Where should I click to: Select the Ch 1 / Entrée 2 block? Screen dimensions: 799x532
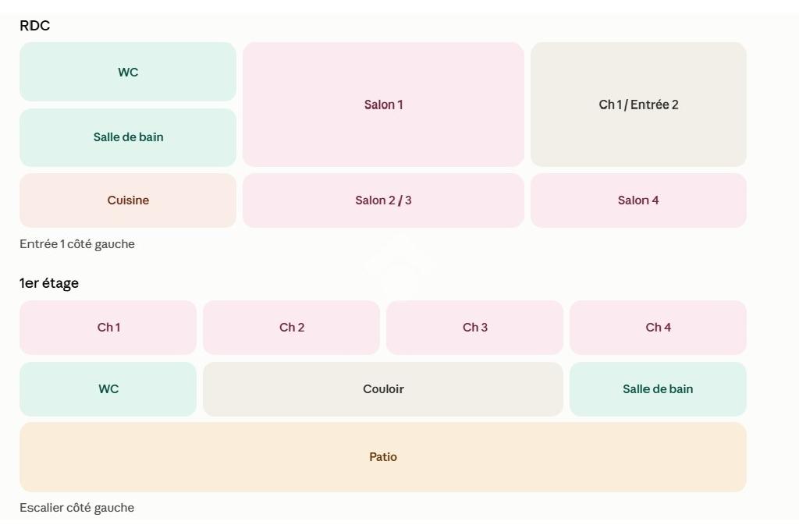coord(638,105)
